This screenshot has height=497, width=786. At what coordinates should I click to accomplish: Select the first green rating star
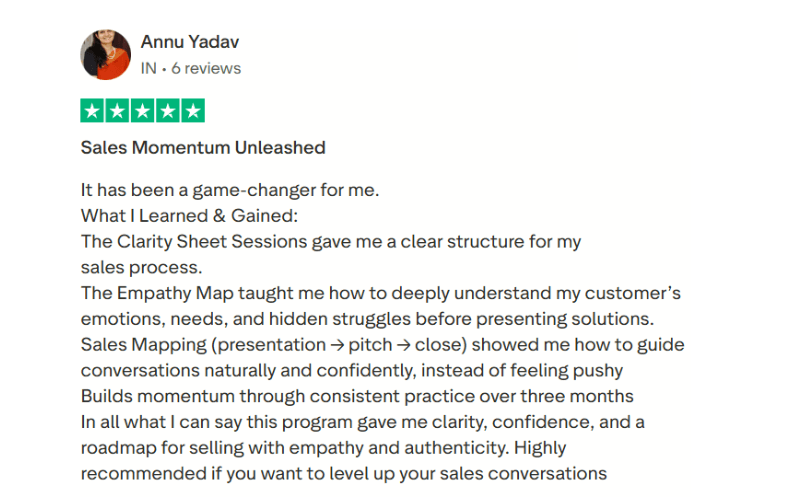(x=93, y=111)
